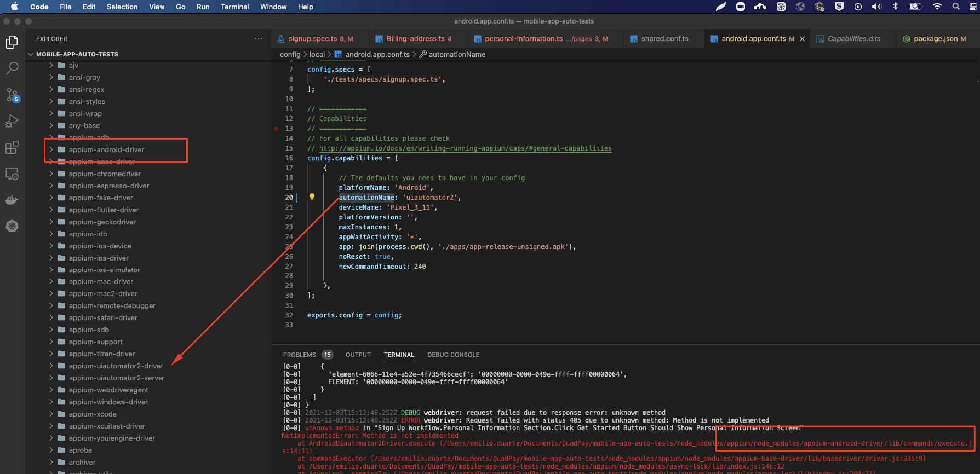The image size is (980, 474).
Task: Select the aproba folder row
Action: coord(148,450)
